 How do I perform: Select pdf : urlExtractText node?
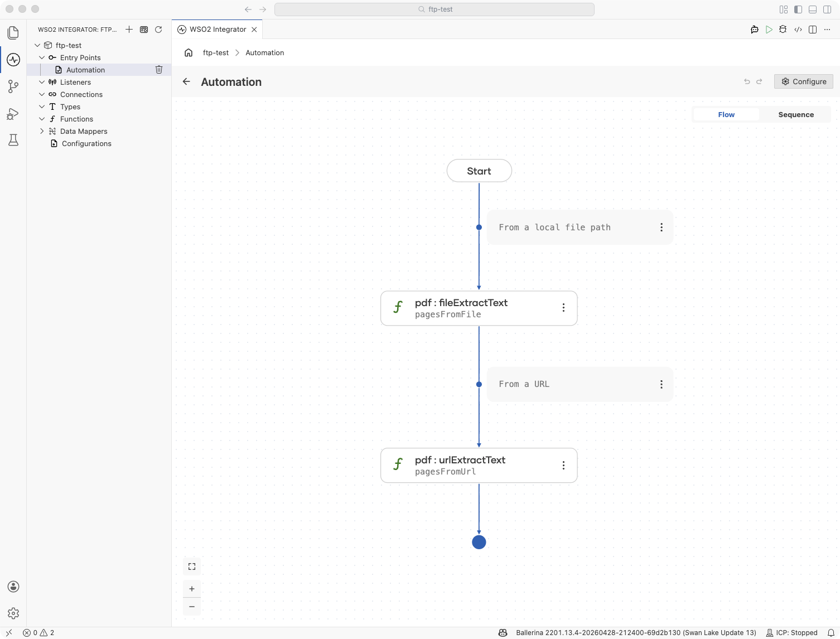coord(479,465)
